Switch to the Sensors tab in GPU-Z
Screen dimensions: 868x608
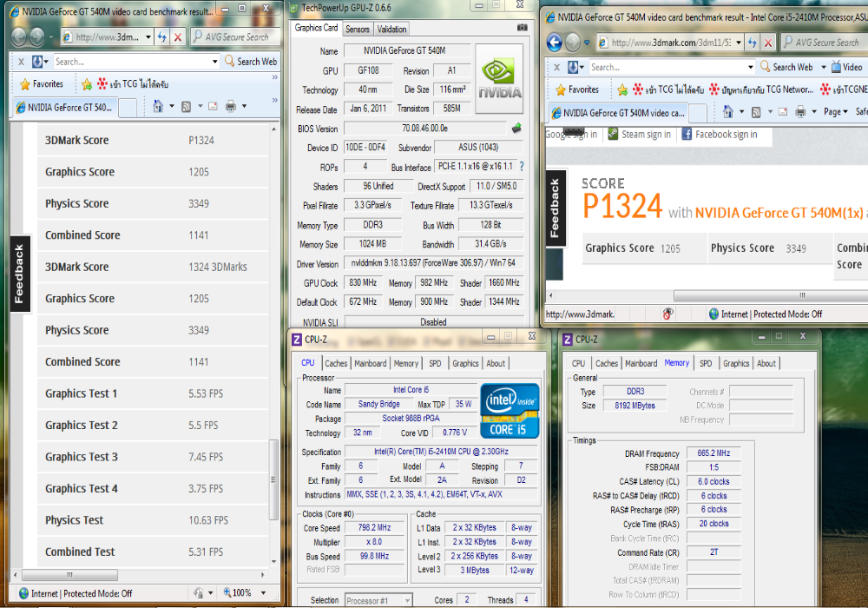point(357,29)
